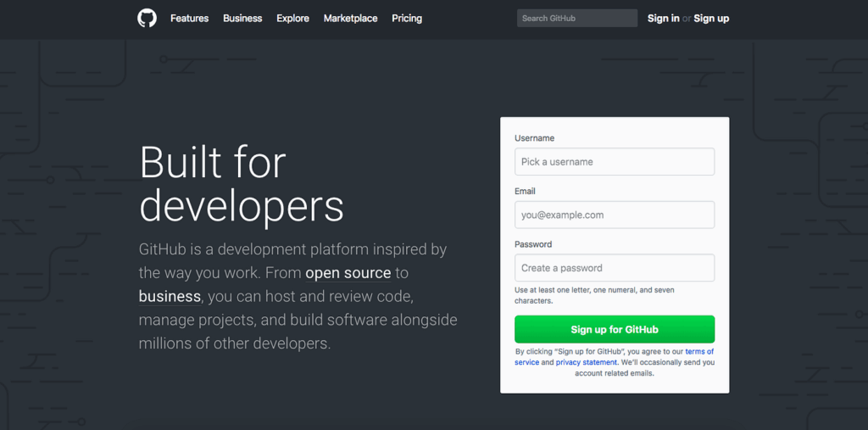Focus the you@example.com email field
Viewport: 868px width, 430px height.
pyautogui.click(x=615, y=215)
